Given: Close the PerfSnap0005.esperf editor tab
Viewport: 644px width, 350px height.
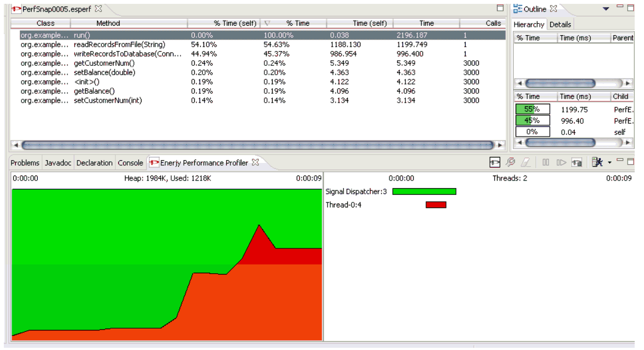Looking at the screenshot, I should pyautogui.click(x=99, y=9).
